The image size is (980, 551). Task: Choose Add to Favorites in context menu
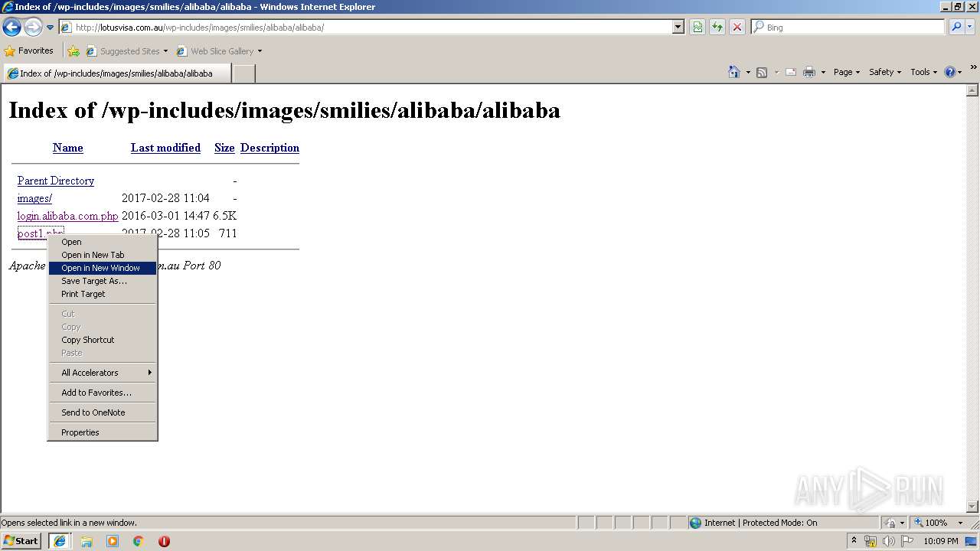(x=103, y=393)
